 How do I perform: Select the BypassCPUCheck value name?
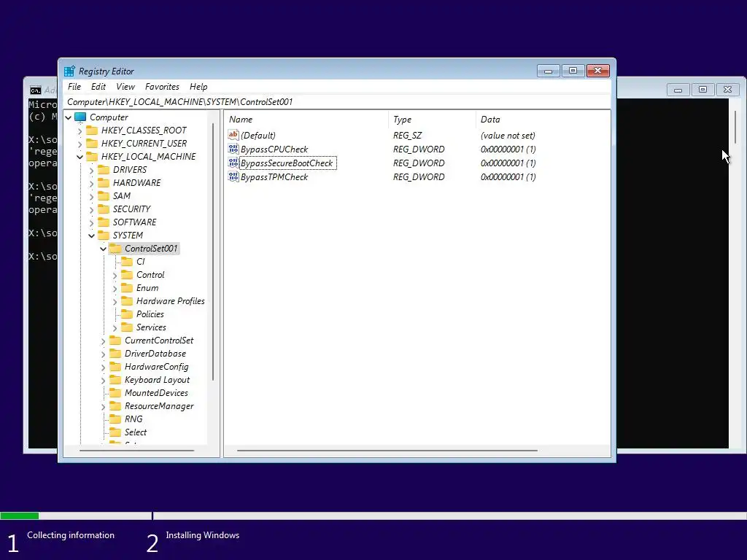274,149
